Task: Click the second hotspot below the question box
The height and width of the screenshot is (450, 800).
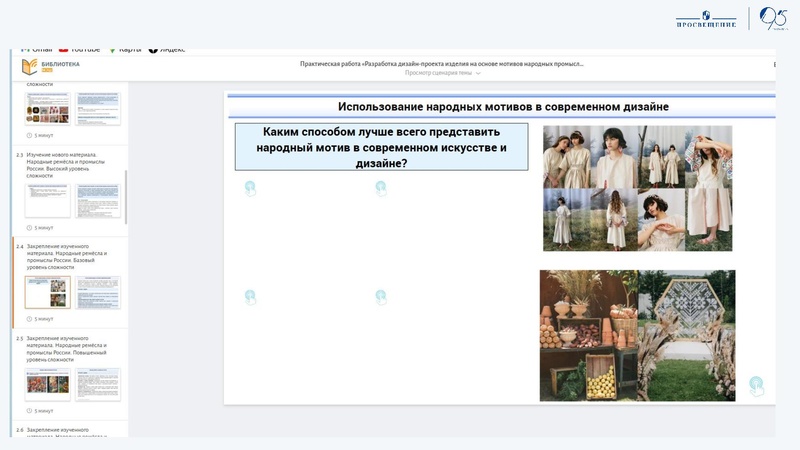Action: pyautogui.click(x=381, y=188)
